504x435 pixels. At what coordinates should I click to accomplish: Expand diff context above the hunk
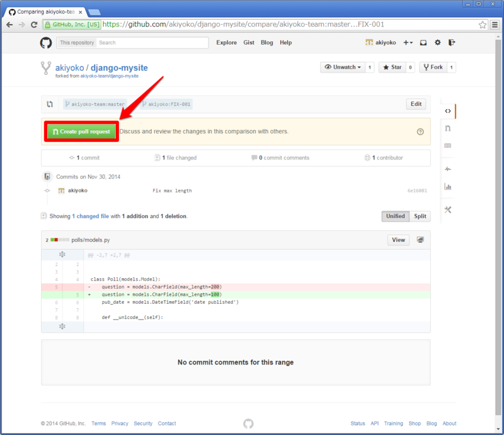click(x=62, y=255)
